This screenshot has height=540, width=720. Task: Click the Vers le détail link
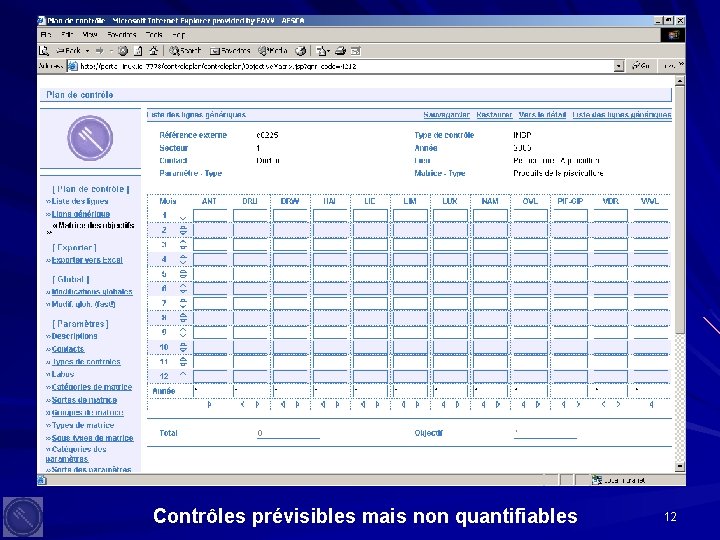[x=542, y=115]
